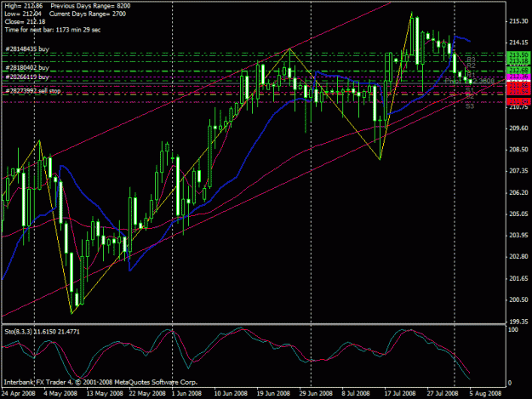
Task: Click the '27 Jul 2008' date label
Action: click(x=443, y=394)
